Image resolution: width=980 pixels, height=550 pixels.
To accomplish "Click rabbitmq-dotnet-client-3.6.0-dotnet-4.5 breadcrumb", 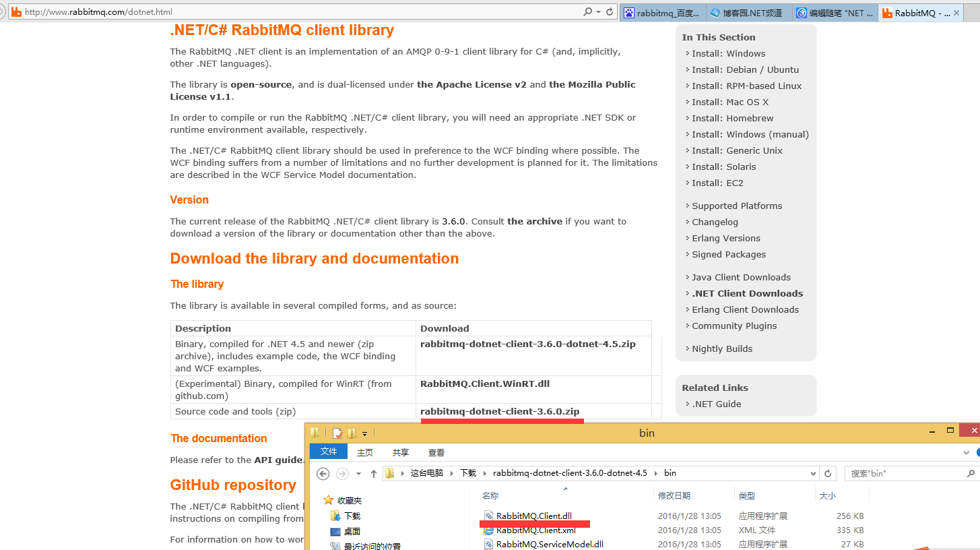I will 570,473.
